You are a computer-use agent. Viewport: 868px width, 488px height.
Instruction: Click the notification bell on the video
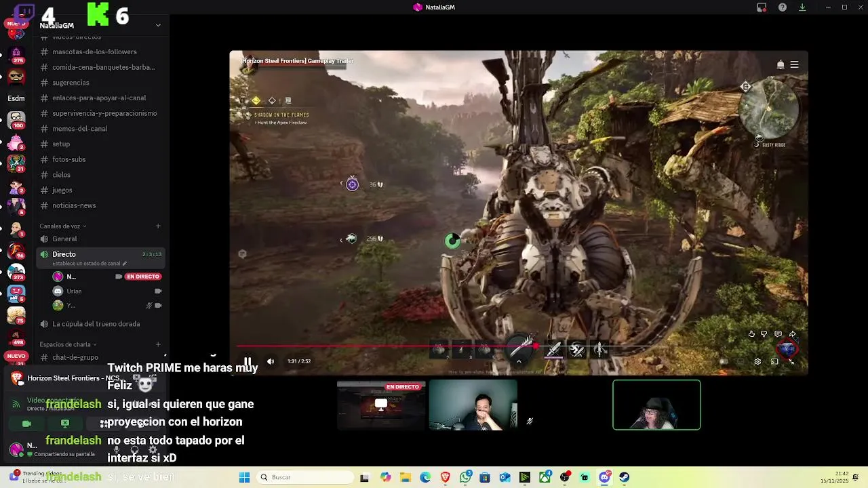pyautogui.click(x=781, y=64)
